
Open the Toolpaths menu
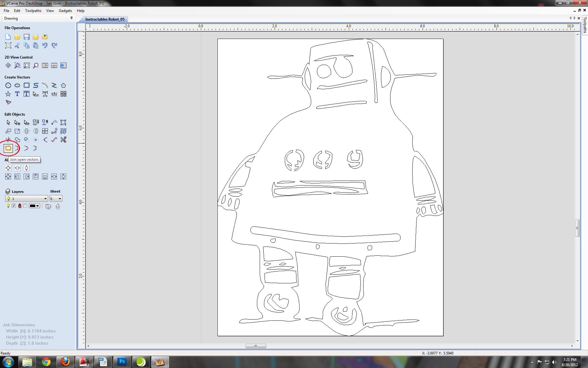(x=33, y=11)
